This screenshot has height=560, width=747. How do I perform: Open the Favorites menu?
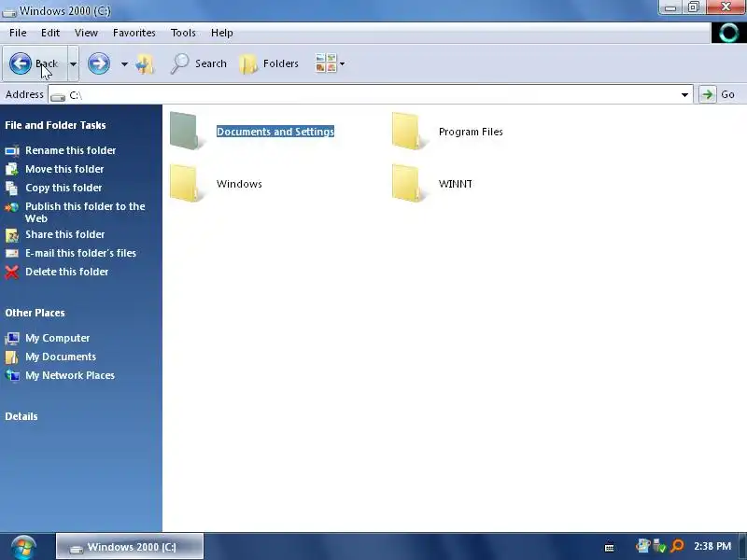[x=134, y=33]
